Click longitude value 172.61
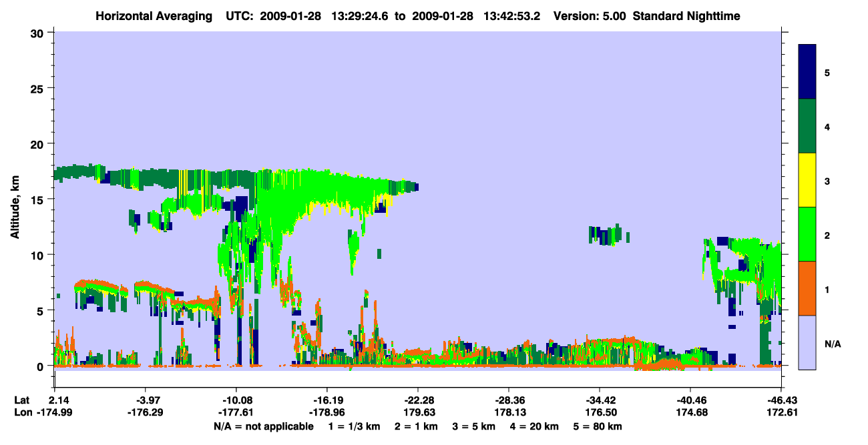The image size is (868, 445). [783, 412]
